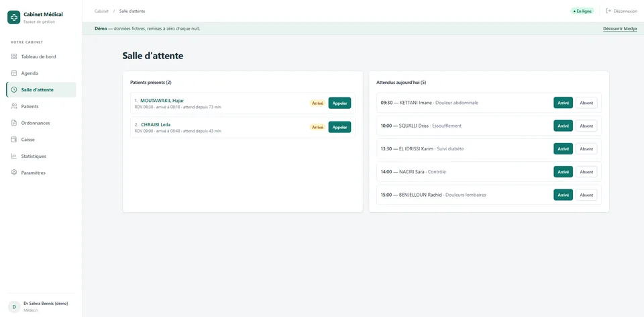Click the Patients people icon

tap(13, 106)
